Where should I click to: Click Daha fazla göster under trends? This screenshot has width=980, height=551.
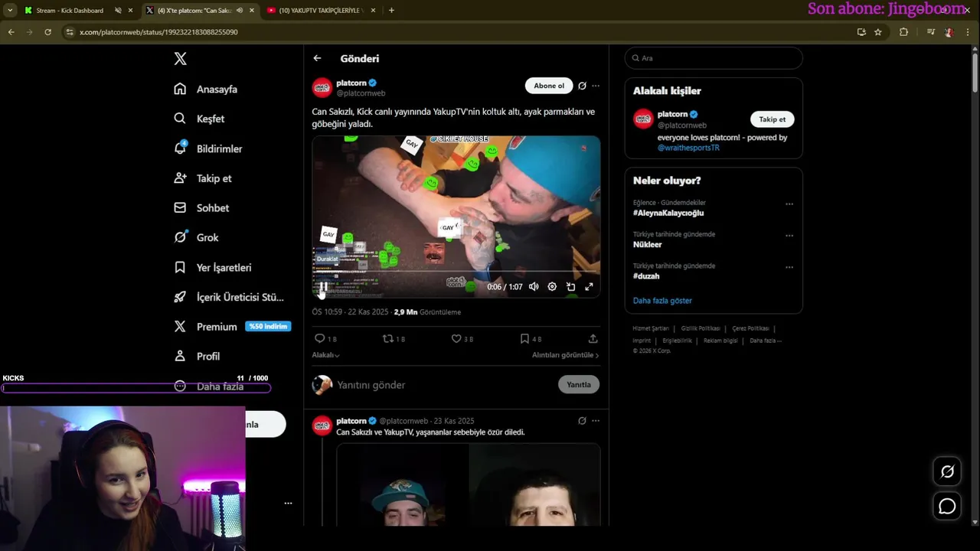[x=662, y=301]
